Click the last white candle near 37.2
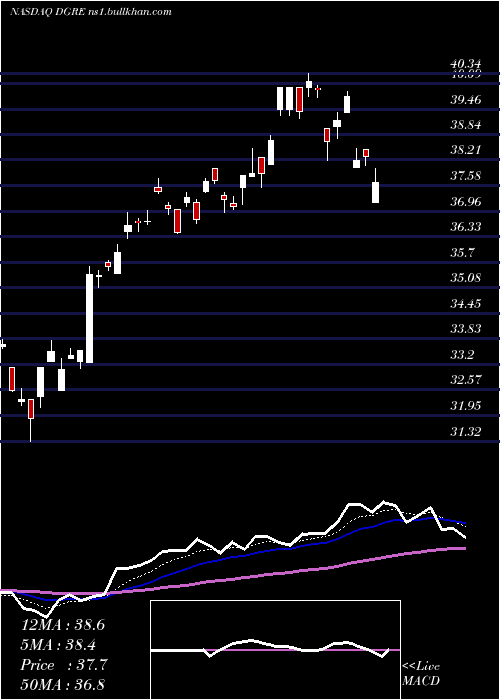Image resolution: width=500 pixels, height=700 pixels. [x=375, y=192]
